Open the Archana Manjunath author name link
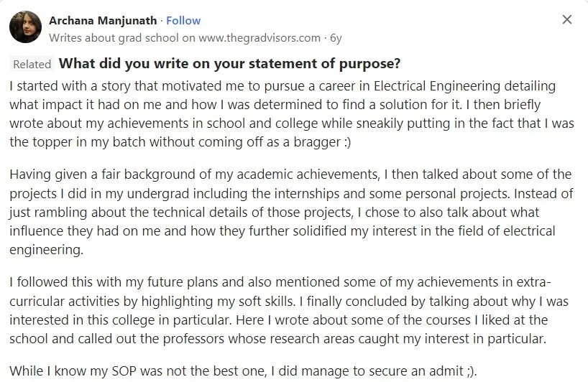The image size is (588, 382). pos(103,21)
